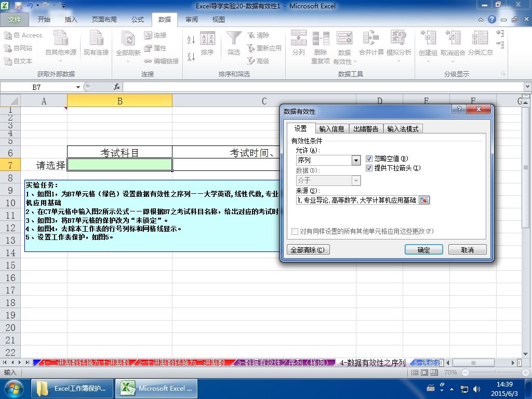The image size is (532, 399).
Task: Open 输入信息 tab in validation dialog
Action: click(x=332, y=129)
